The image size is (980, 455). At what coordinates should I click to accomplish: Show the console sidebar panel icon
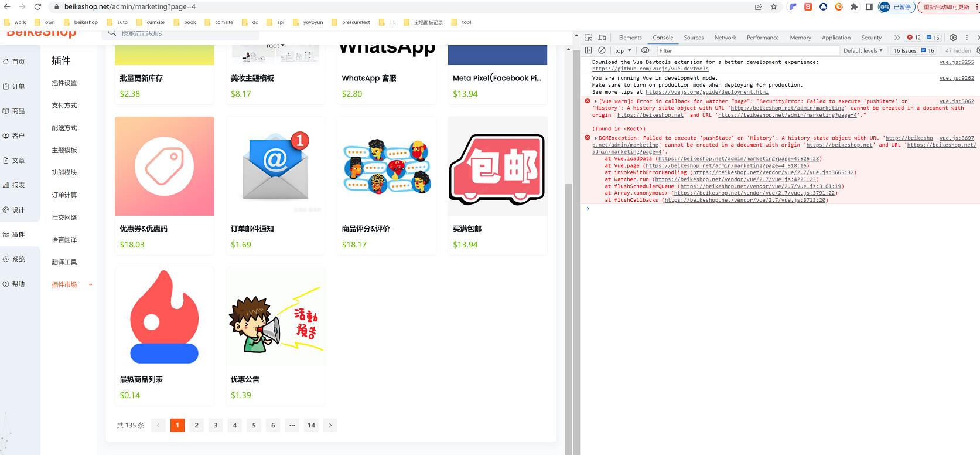589,50
